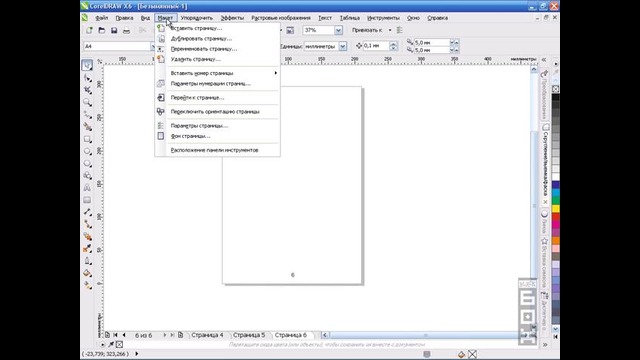Click the vertical scrollbar up arrow
640x360 pixels.
pyautogui.click(x=534, y=69)
